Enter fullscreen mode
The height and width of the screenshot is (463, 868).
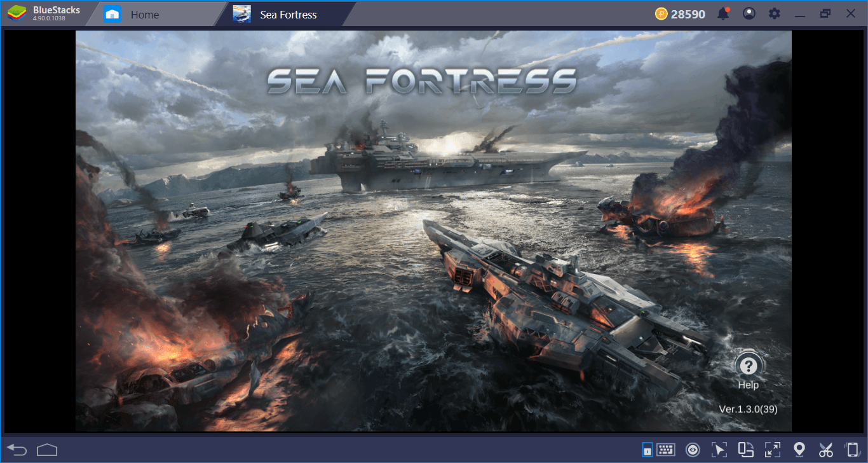[773, 450]
